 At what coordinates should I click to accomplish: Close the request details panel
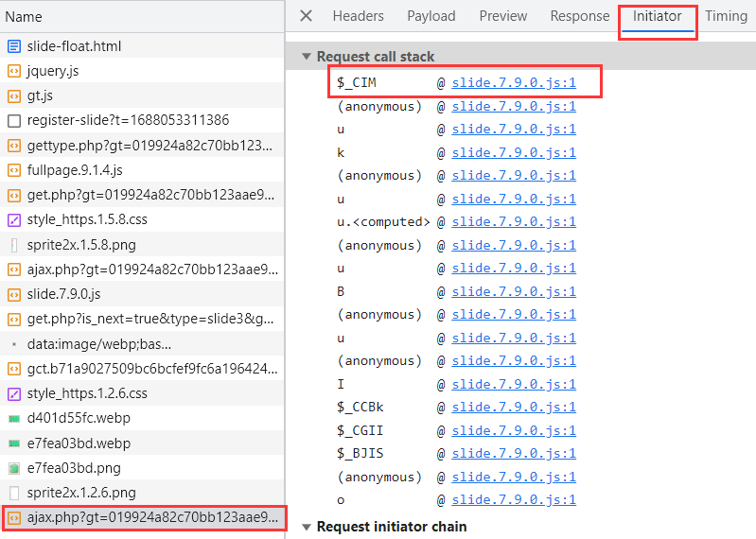[306, 16]
